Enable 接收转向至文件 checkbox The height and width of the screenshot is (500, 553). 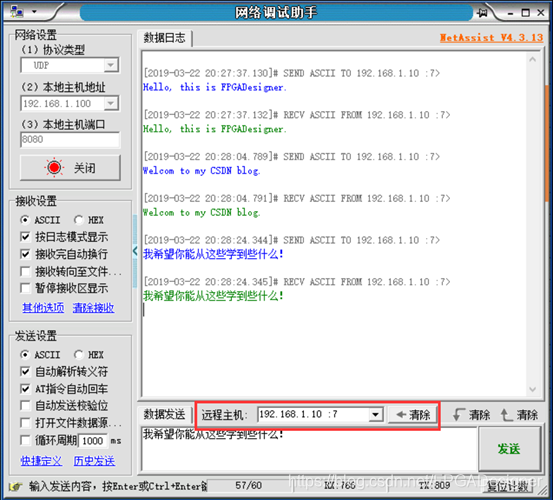[25, 271]
